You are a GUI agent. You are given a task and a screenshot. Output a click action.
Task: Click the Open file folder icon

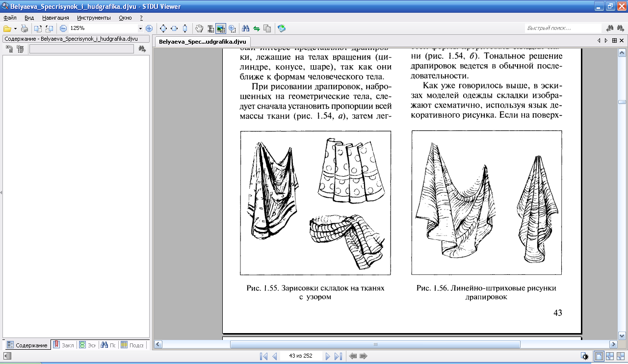tap(7, 28)
